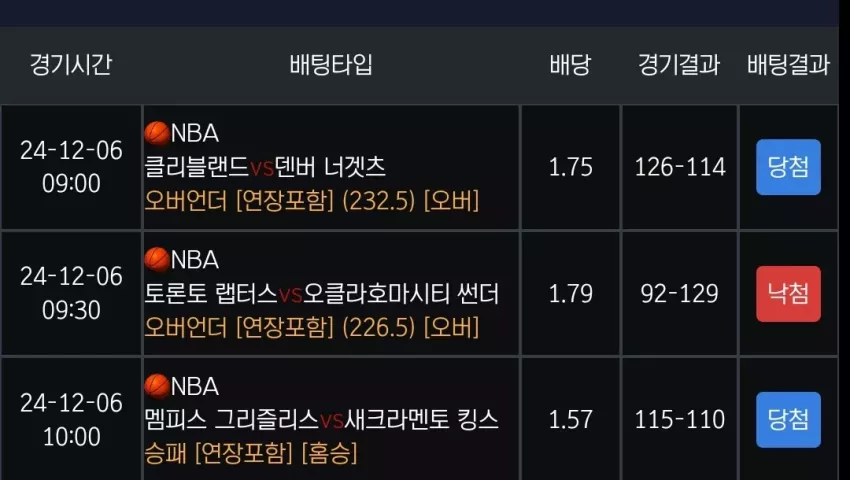This screenshot has width=850, height=480.
Task: Click the basketball icon in Memphis row
Action: pos(157,386)
